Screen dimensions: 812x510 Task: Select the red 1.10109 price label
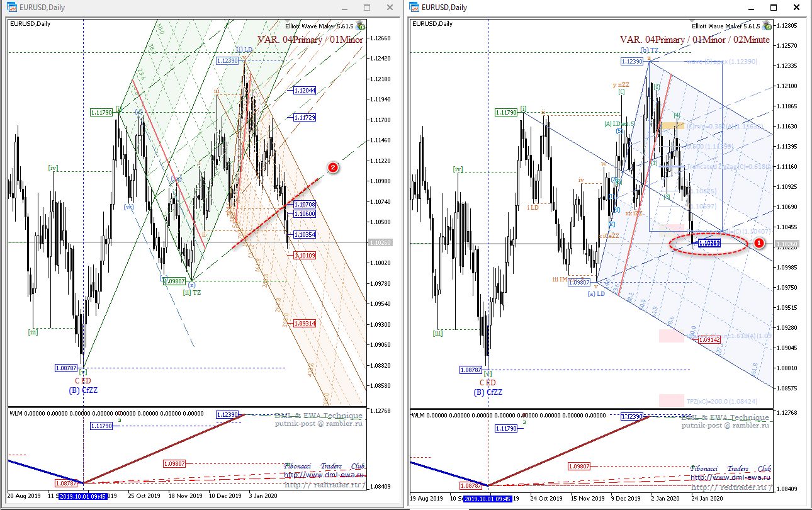tap(305, 255)
